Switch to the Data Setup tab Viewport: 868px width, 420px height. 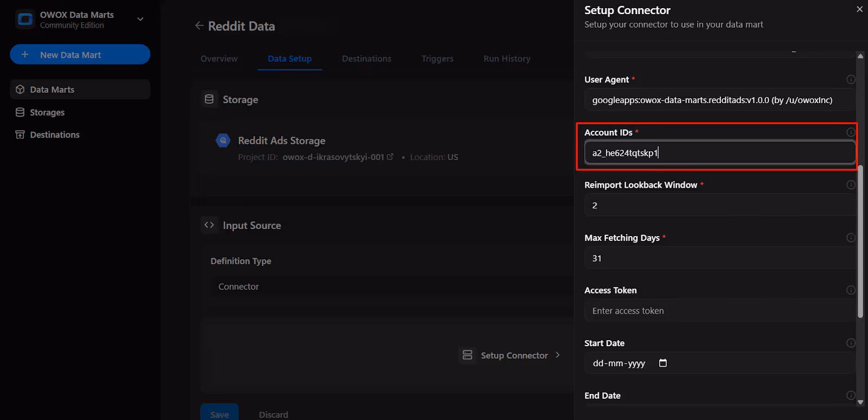(290, 59)
